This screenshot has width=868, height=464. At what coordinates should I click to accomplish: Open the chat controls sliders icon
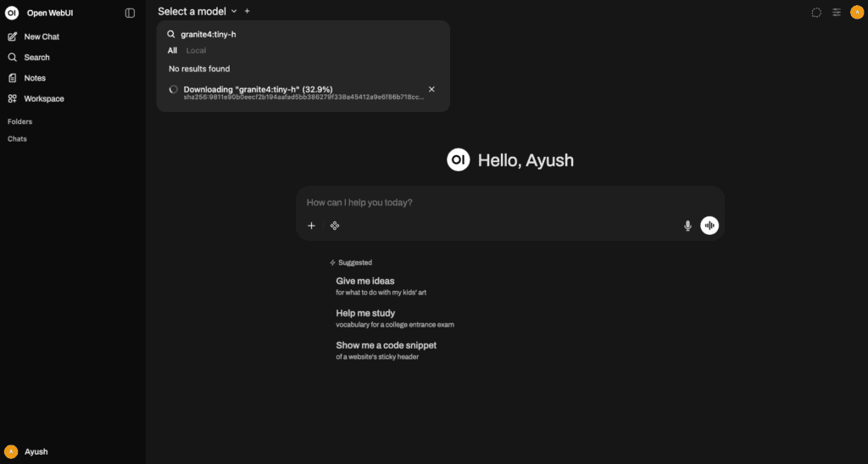[837, 13]
